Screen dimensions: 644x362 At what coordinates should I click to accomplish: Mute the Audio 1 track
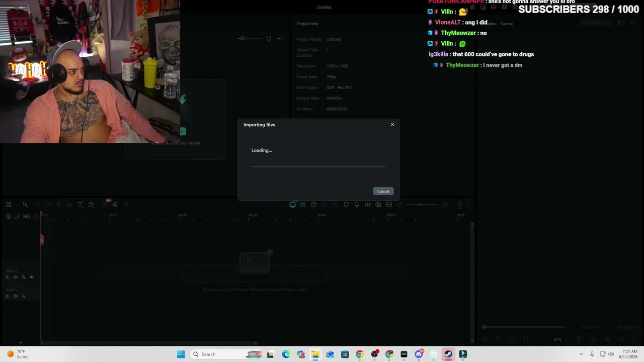(x=15, y=296)
